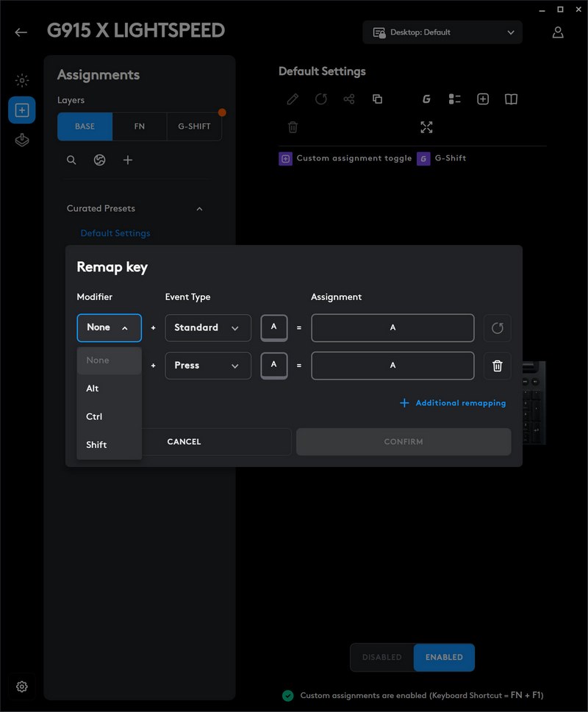Choose Shift from the modifier list
Screen dimensions: 588x712
tap(96, 444)
